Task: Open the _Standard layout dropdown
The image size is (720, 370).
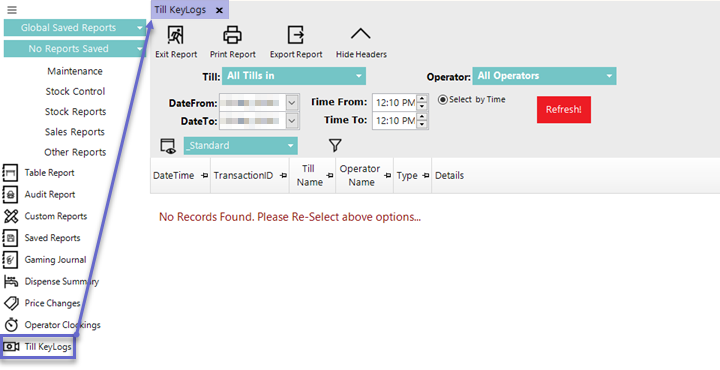Action: [241, 146]
